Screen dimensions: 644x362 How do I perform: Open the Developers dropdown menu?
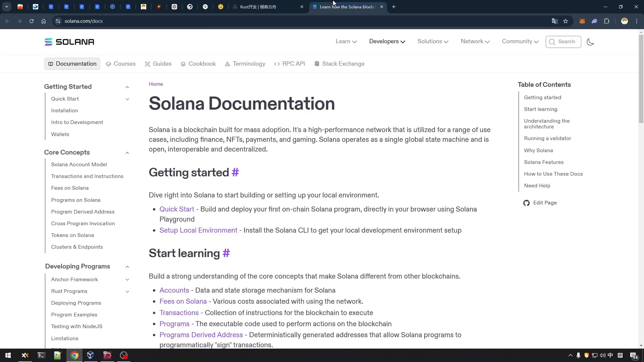point(387,42)
